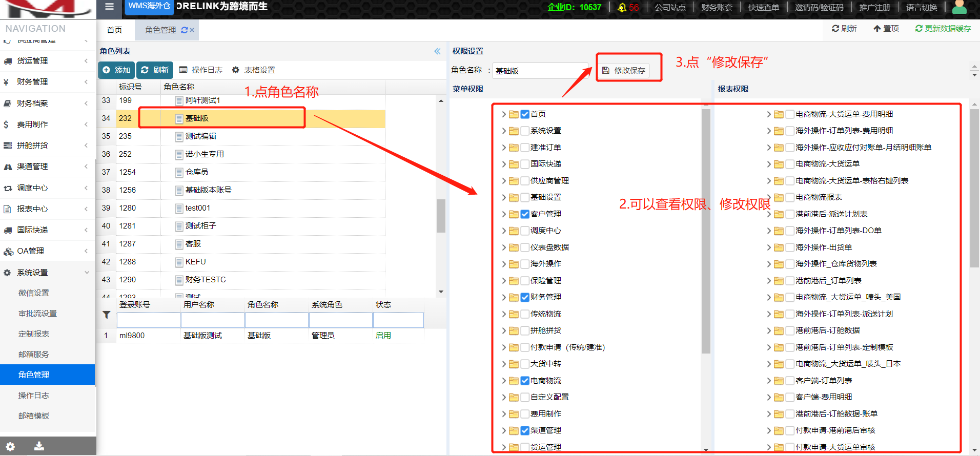The width and height of the screenshot is (980, 456).
Task: Click the download icon at sidebar bottom
Action: click(39, 446)
